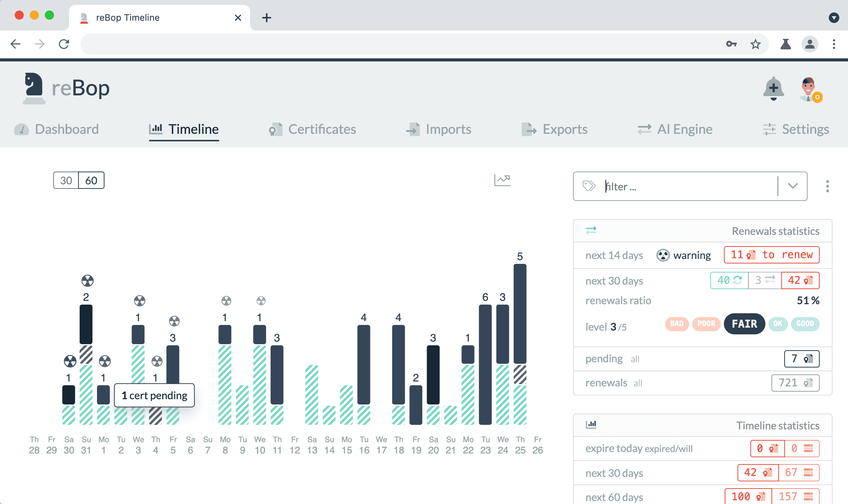Click the Renewals statistics arrows icon

coord(591,230)
